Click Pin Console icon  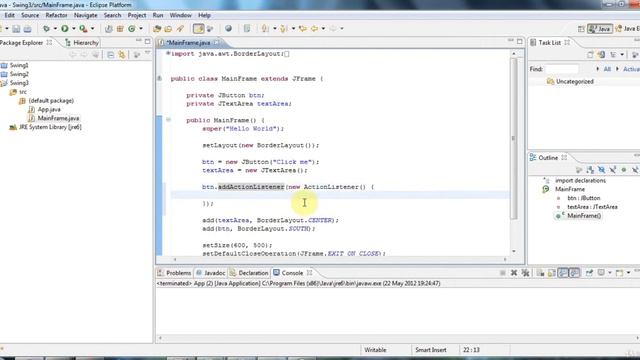pyautogui.click(x=589, y=273)
